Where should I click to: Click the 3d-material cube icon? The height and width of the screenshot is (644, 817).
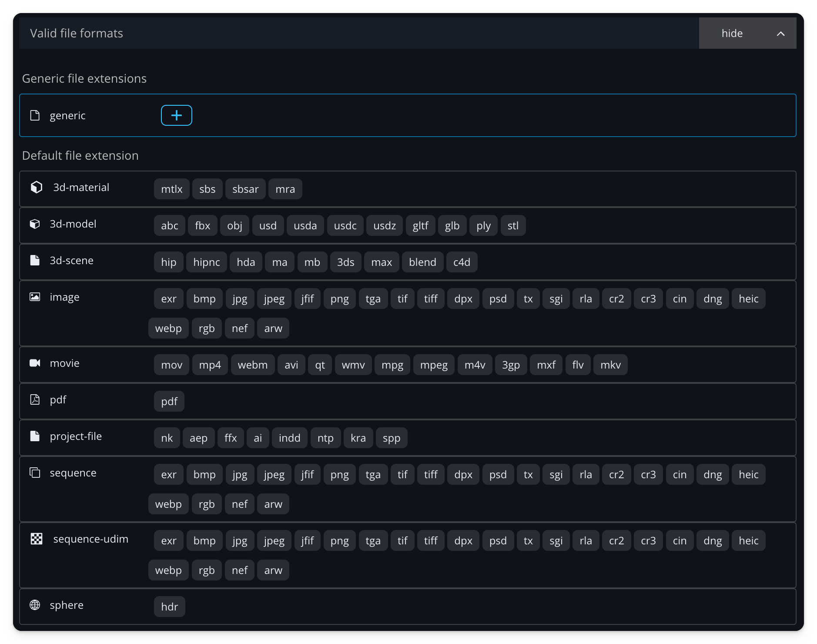click(37, 187)
